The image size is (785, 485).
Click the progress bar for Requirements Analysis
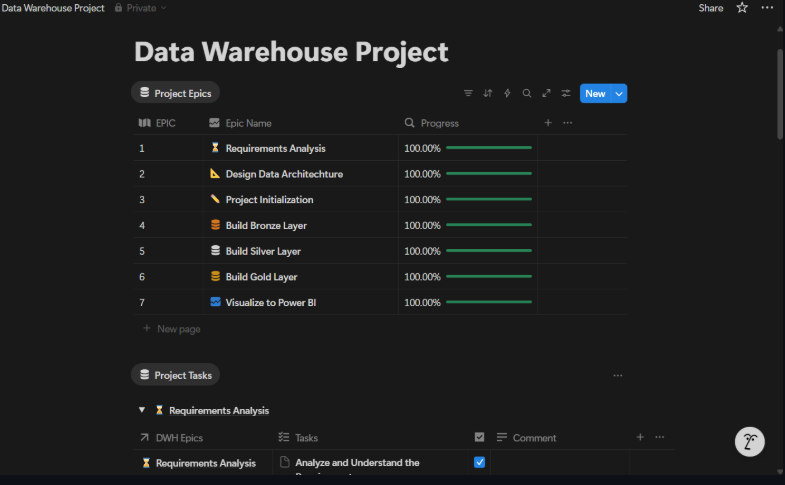pos(489,148)
